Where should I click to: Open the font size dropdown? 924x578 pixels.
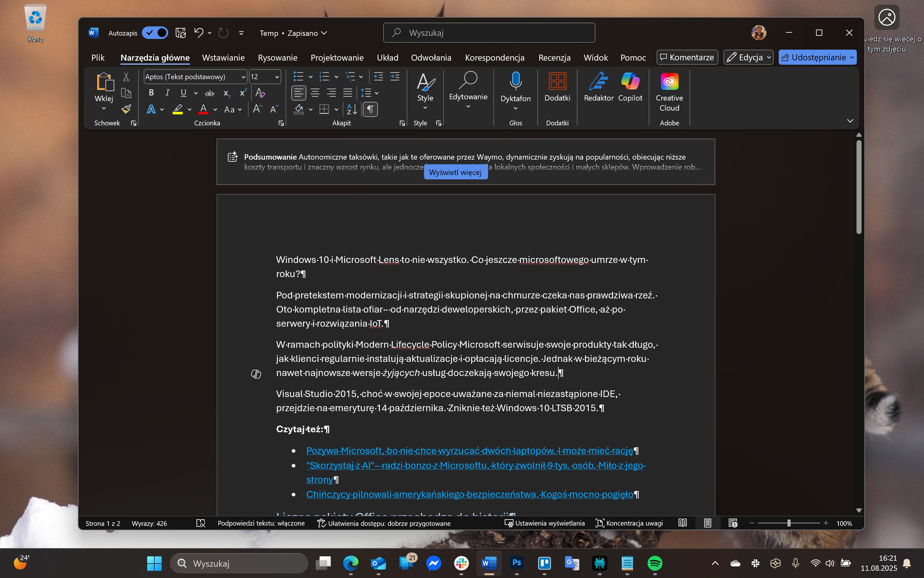[x=277, y=77]
